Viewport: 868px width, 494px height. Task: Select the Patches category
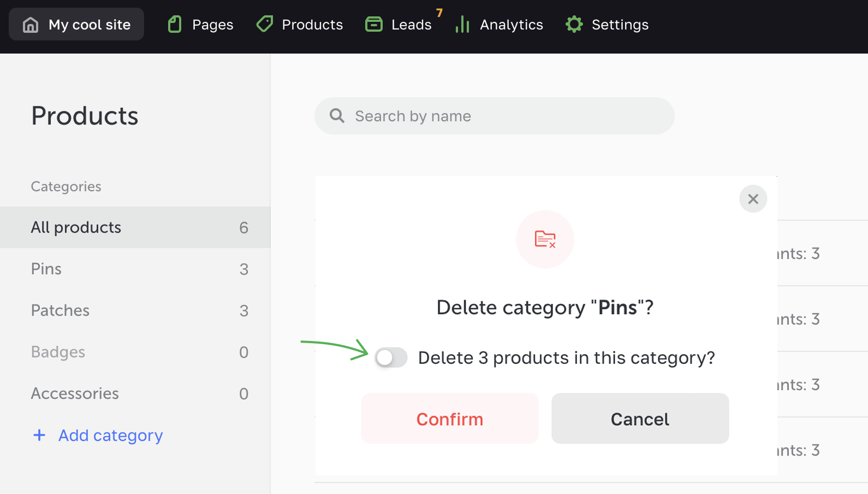coord(60,310)
